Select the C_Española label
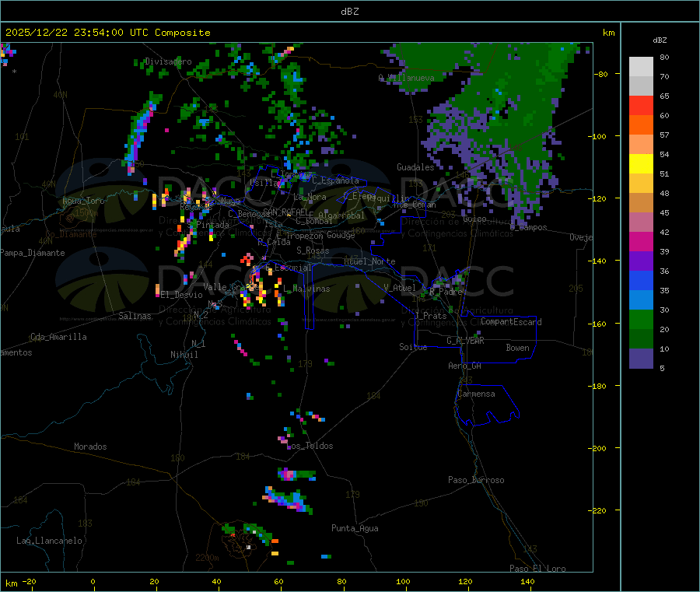This screenshot has width=700, height=592. (x=335, y=180)
